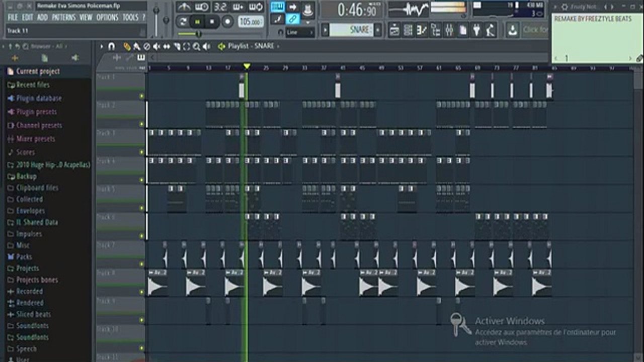This screenshot has height=362, width=644.
Task: Select the playlist Slice tool
Action: pyautogui.click(x=177, y=46)
